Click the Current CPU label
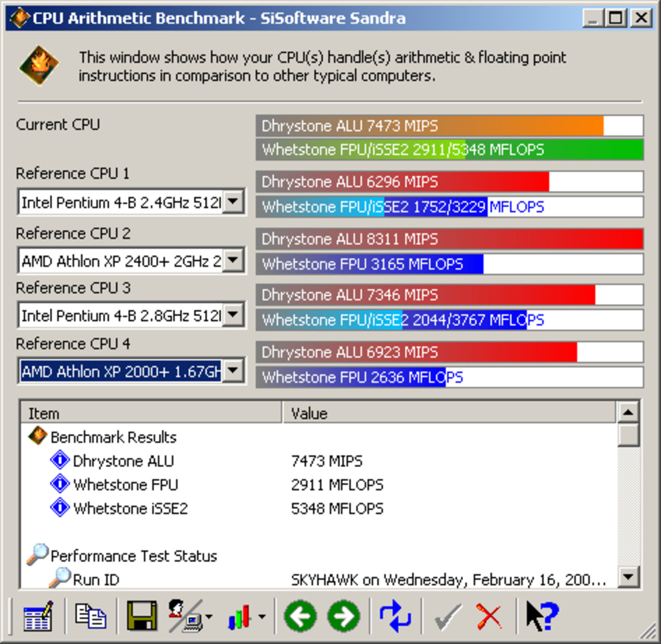This screenshot has height=644, width=661. tap(58, 124)
